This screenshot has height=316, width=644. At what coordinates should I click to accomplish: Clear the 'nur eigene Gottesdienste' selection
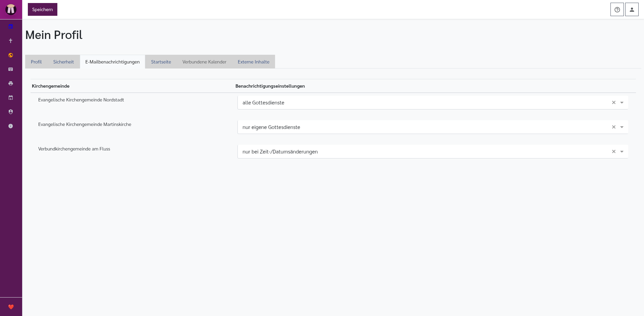point(614,127)
